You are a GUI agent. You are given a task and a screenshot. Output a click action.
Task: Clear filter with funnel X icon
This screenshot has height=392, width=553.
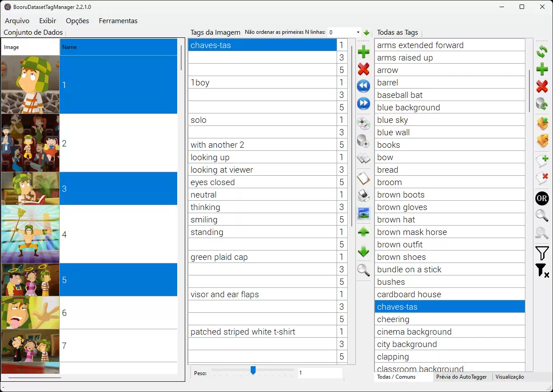tap(542, 270)
